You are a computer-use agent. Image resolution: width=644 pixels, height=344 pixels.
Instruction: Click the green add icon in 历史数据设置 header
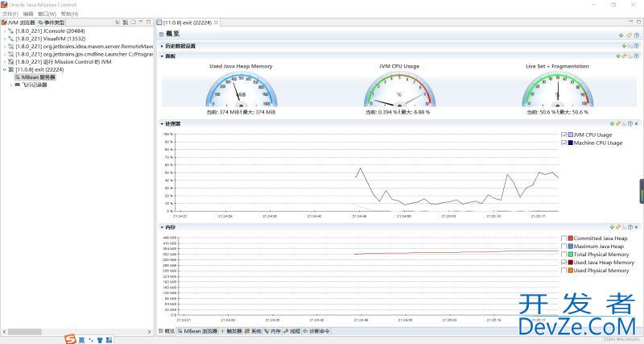tap(625, 46)
